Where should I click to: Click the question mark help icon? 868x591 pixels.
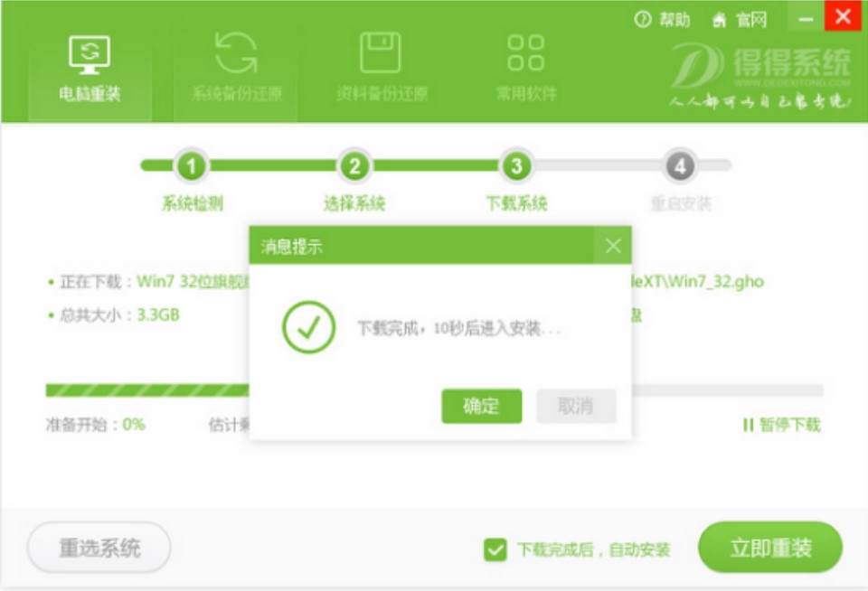[x=643, y=20]
